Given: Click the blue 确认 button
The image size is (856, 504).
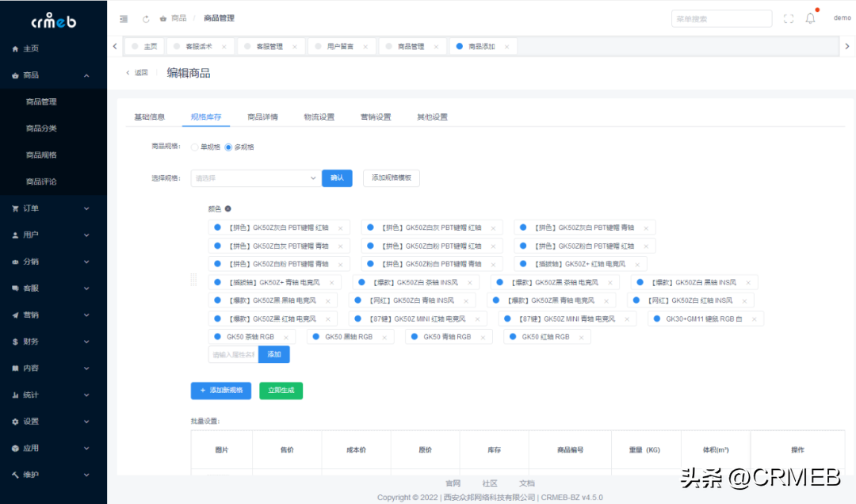Looking at the screenshot, I should [x=337, y=178].
